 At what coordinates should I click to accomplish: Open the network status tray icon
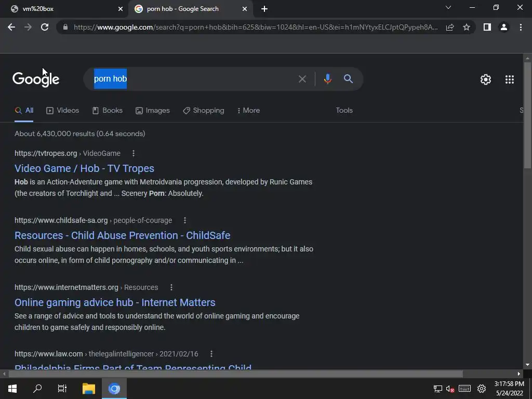438,389
